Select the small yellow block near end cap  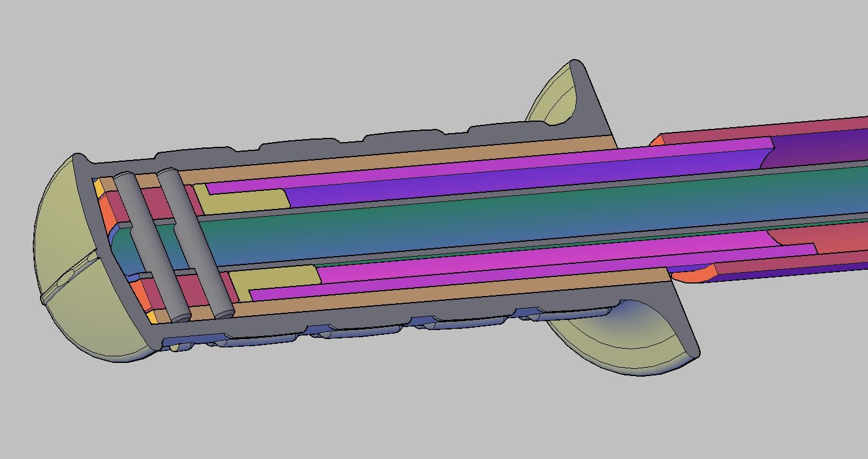pos(99,188)
